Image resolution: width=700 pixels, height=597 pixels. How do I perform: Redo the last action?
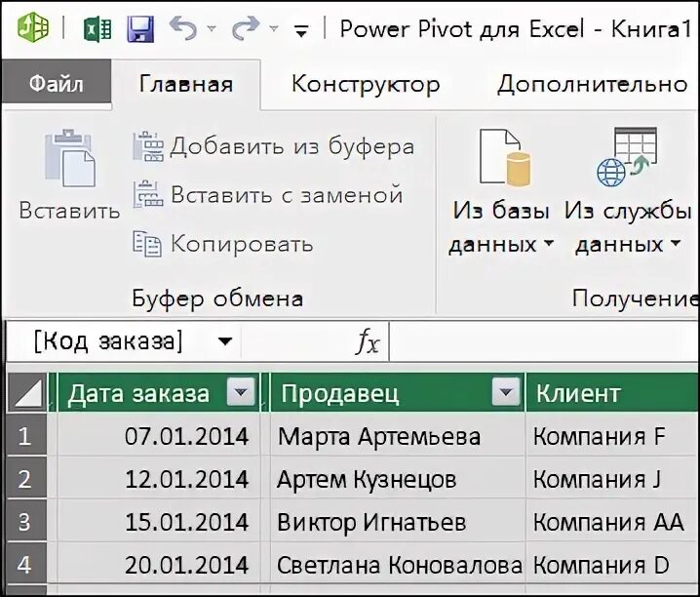point(246,28)
